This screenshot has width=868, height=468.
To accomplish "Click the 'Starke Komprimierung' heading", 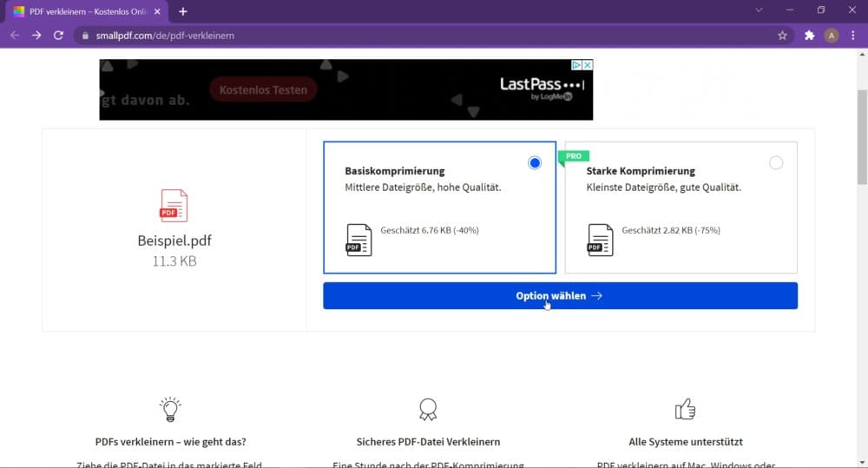I will click(x=641, y=171).
